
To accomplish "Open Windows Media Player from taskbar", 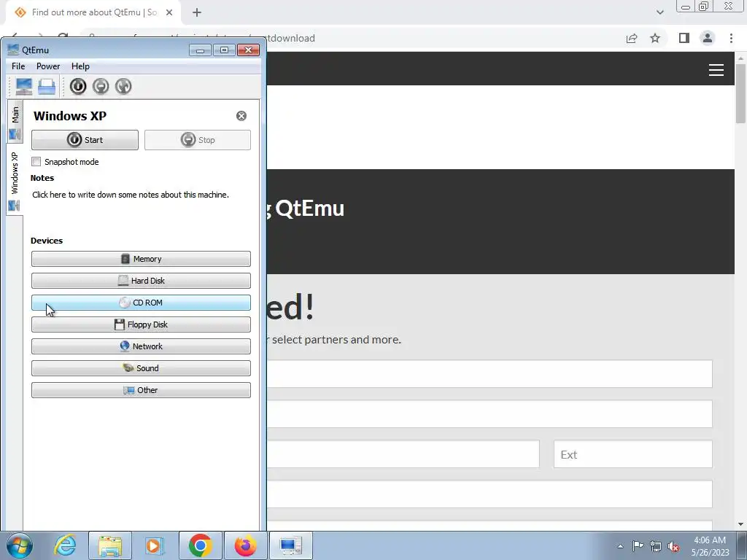I will point(155,545).
